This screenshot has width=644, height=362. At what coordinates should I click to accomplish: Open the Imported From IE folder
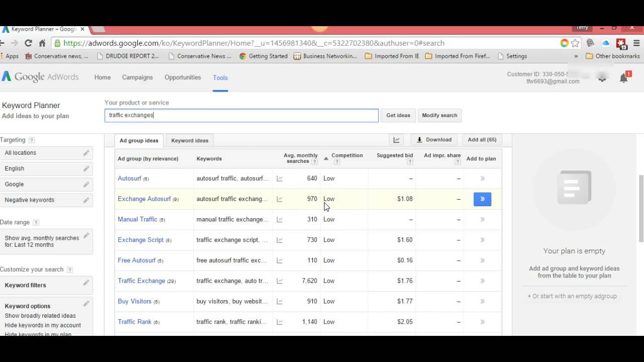click(x=392, y=56)
